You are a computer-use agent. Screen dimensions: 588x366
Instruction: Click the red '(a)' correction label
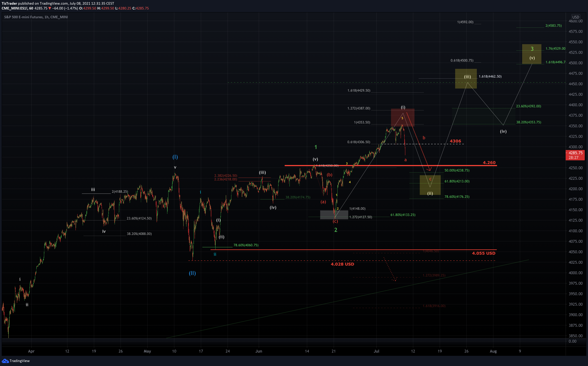pyautogui.click(x=323, y=202)
